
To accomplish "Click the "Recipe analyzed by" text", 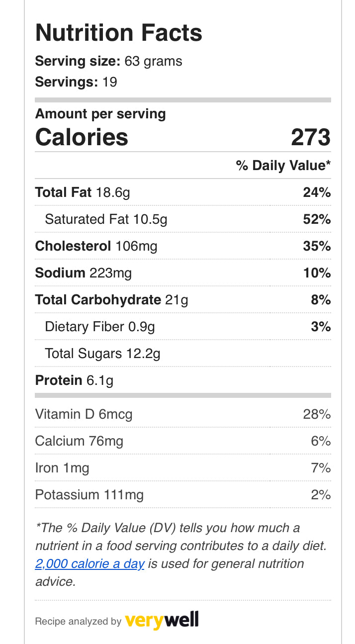I will [78, 621].
